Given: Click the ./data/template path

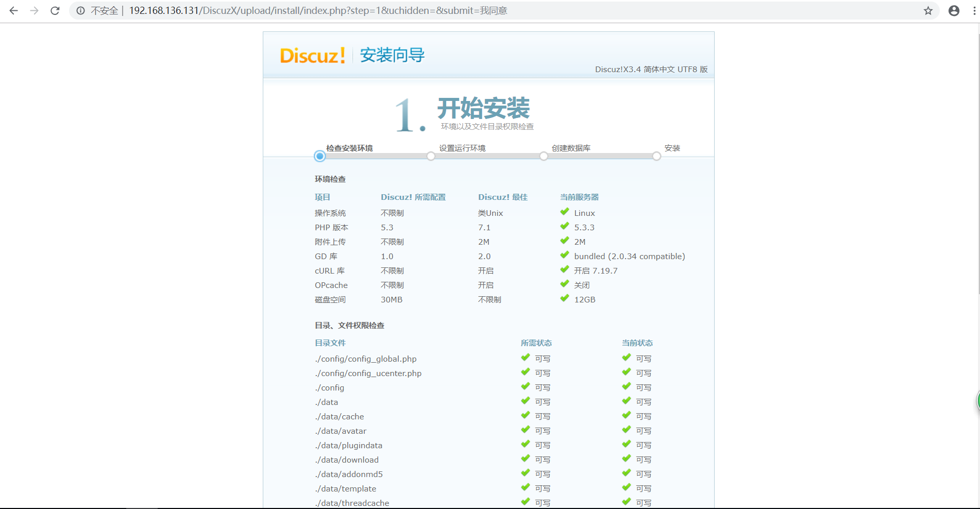Looking at the screenshot, I should pyautogui.click(x=346, y=488).
